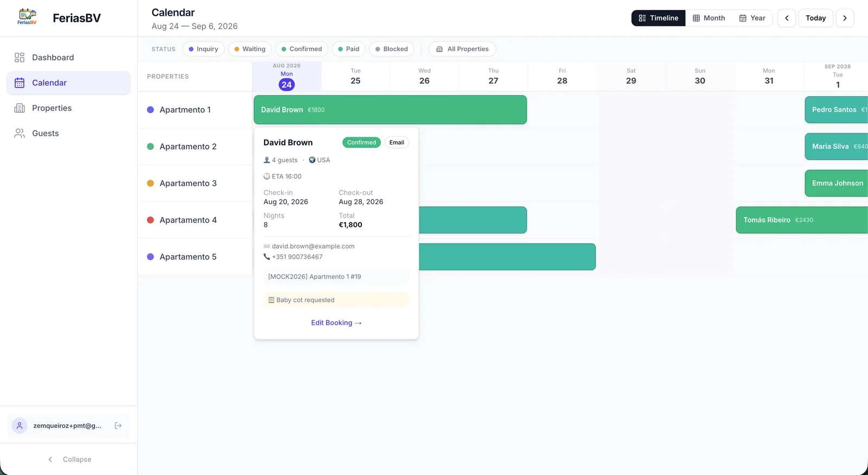868x475 pixels.
Task: Select the Apartamento 2 row
Action: (195, 147)
